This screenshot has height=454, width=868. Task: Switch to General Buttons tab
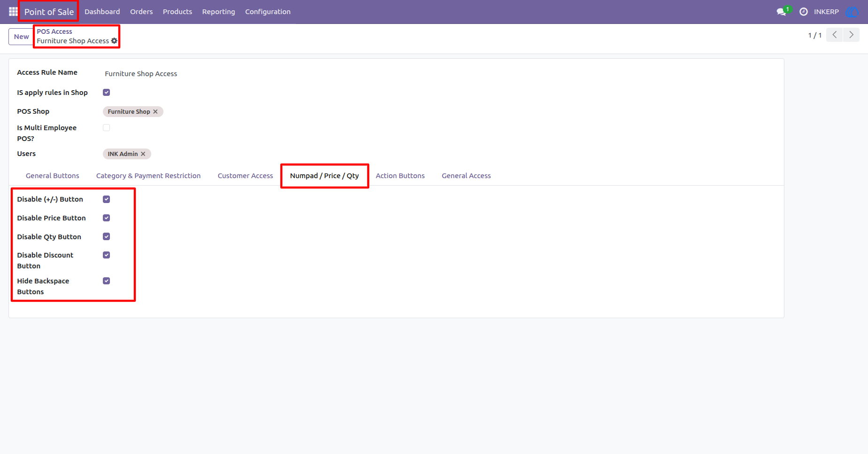(x=53, y=176)
